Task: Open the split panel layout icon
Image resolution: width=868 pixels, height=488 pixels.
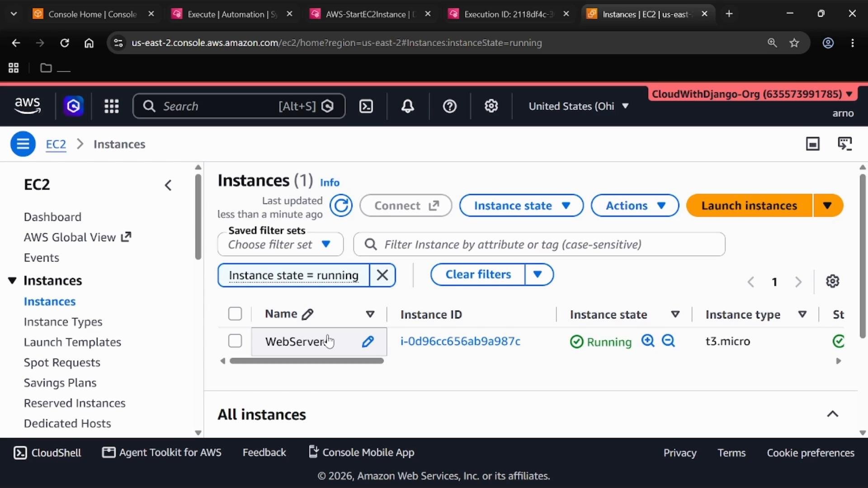Action: (x=813, y=144)
